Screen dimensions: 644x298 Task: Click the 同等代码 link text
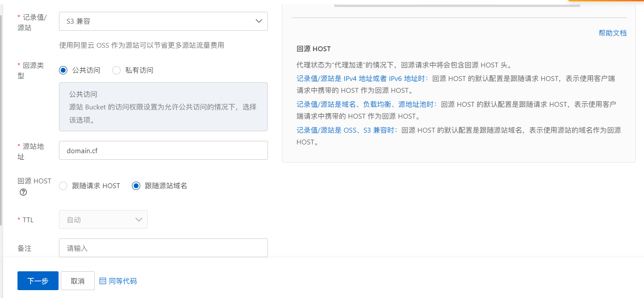[x=123, y=281]
